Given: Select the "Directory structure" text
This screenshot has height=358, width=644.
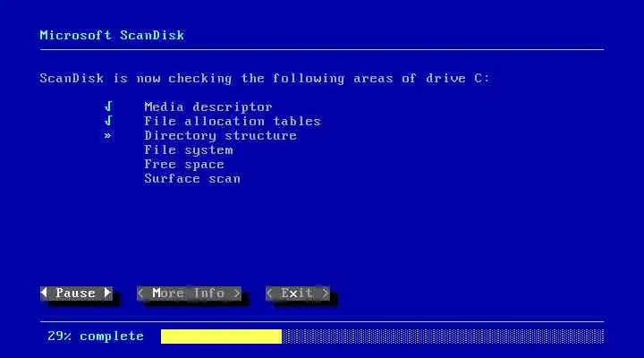Looking at the screenshot, I should 221,136.
